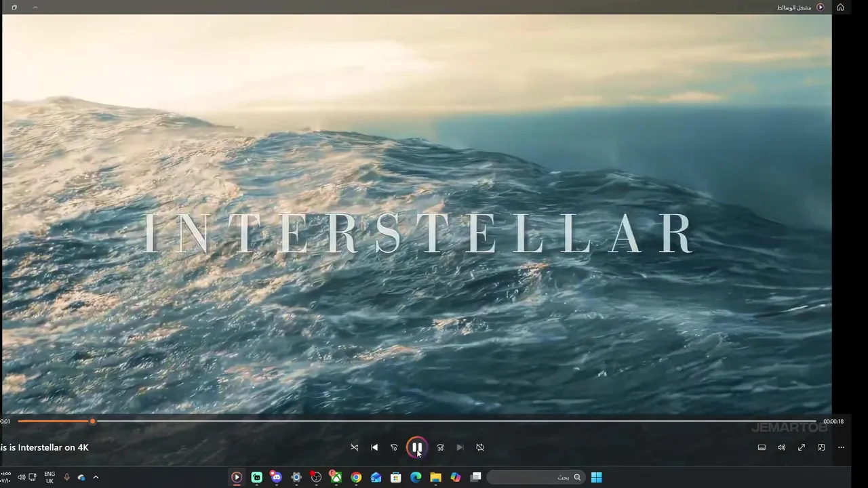Open more options menu (three dots)
The height and width of the screenshot is (488, 868).
841,447
